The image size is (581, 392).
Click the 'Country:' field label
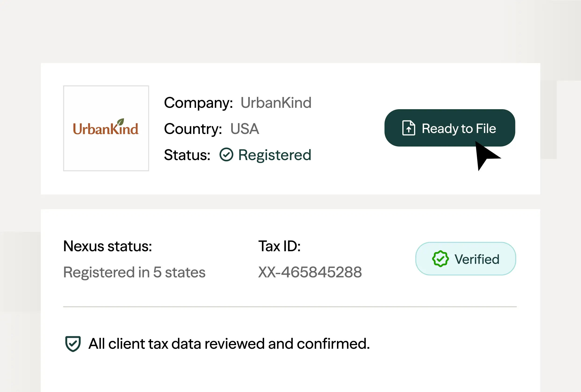(x=193, y=129)
